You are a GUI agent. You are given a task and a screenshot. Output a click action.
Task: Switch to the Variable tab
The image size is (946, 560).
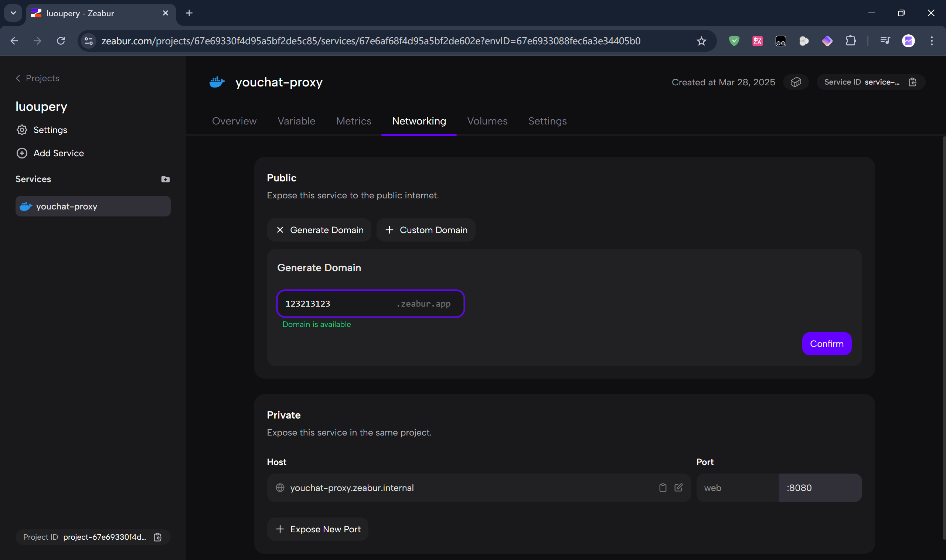tap(296, 121)
